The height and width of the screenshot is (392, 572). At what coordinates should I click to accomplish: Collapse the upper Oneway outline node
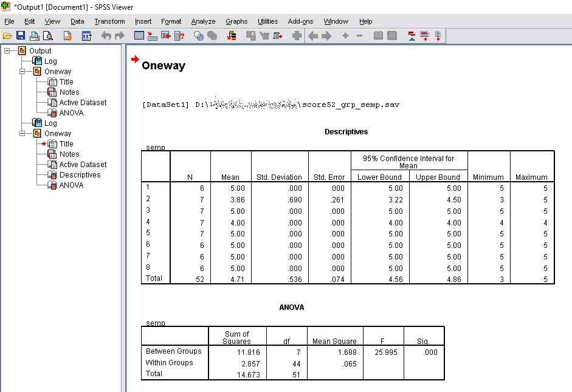tap(22, 72)
